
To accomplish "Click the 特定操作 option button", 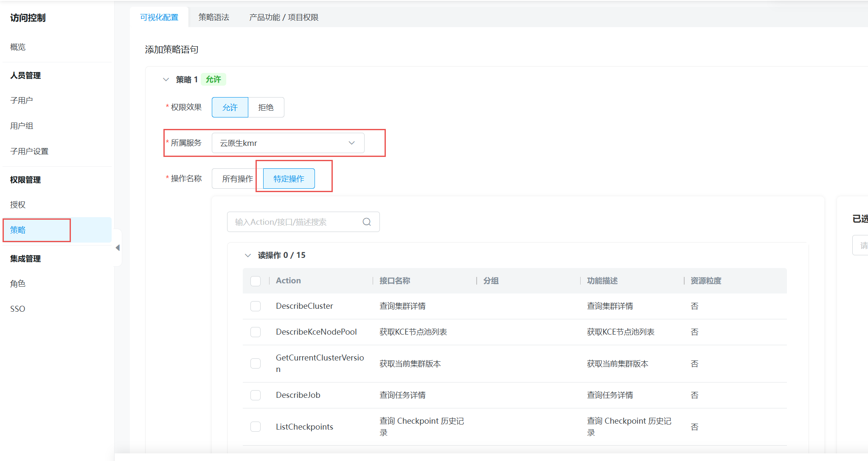I will click(x=289, y=179).
